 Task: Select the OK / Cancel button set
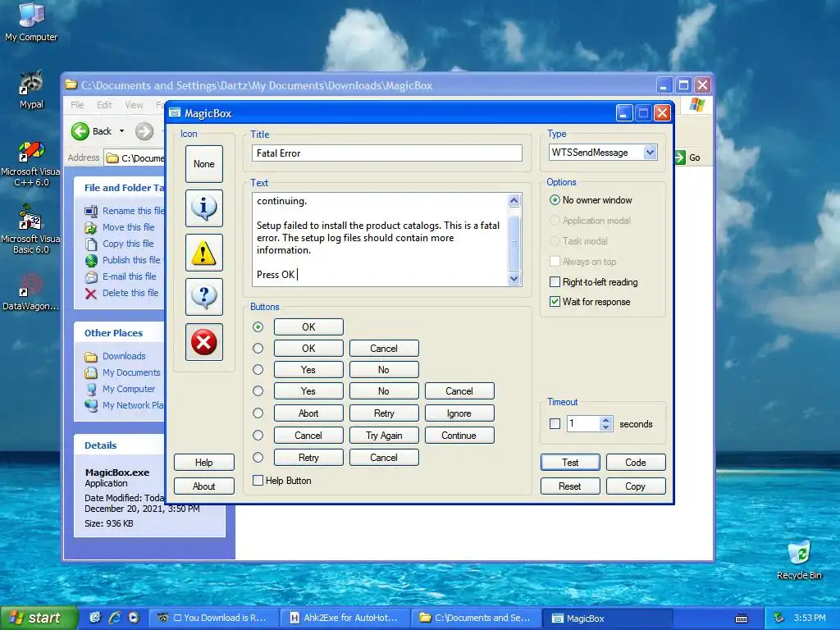click(x=258, y=348)
